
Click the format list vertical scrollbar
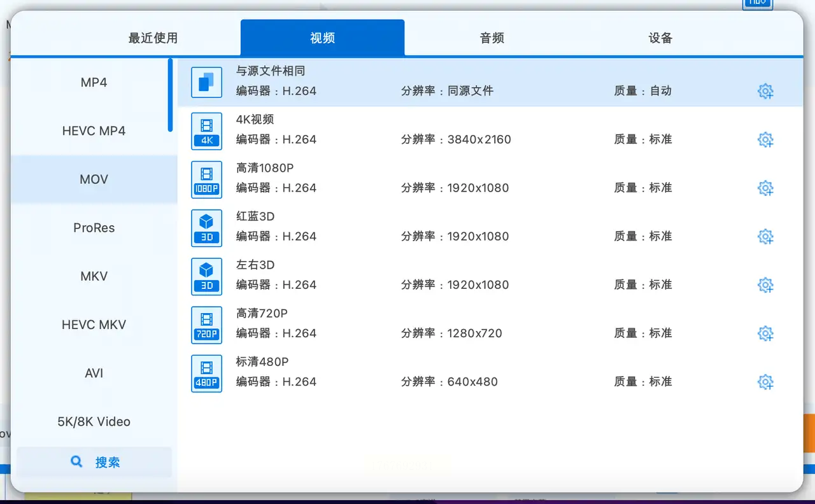click(170, 95)
